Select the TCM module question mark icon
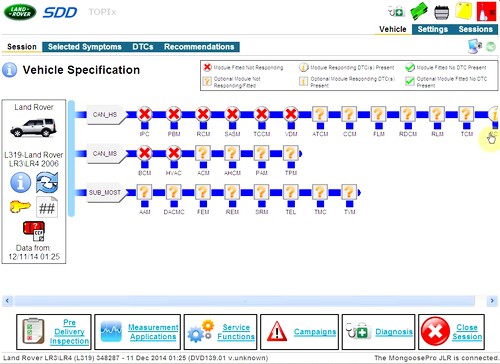 click(466, 114)
